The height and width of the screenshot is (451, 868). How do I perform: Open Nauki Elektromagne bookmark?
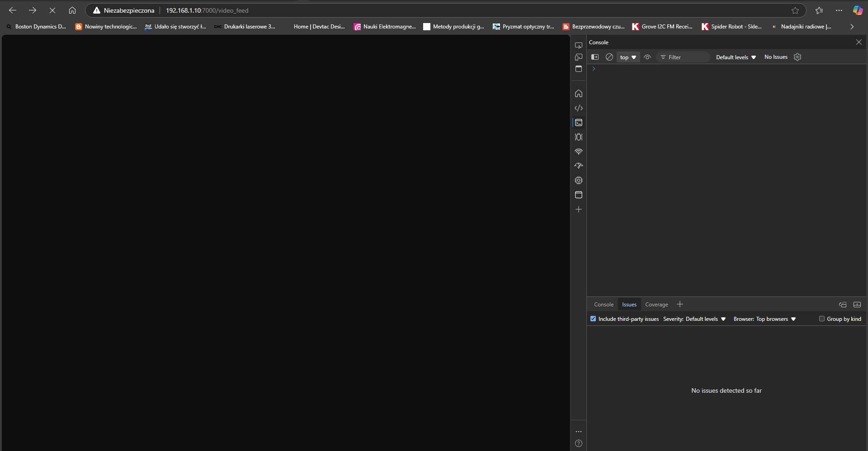(x=385, y=27)
